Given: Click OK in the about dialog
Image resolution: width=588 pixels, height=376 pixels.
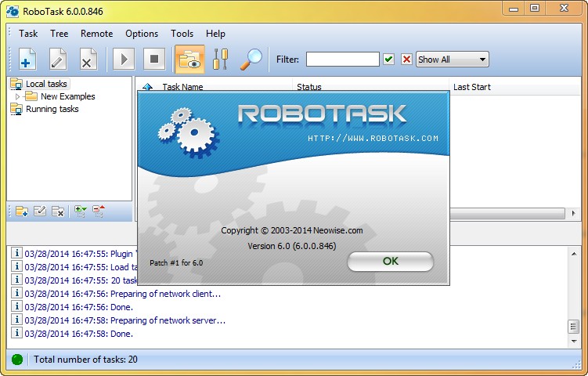Looking at the screenshot, I should click(391, 261).
